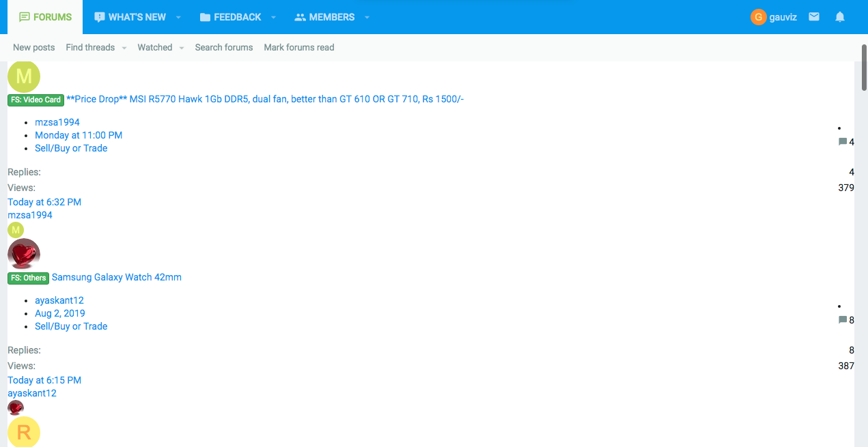Click the large green M avatar
The height and width of the screenshot is (447, 868).
click(24, 76)
